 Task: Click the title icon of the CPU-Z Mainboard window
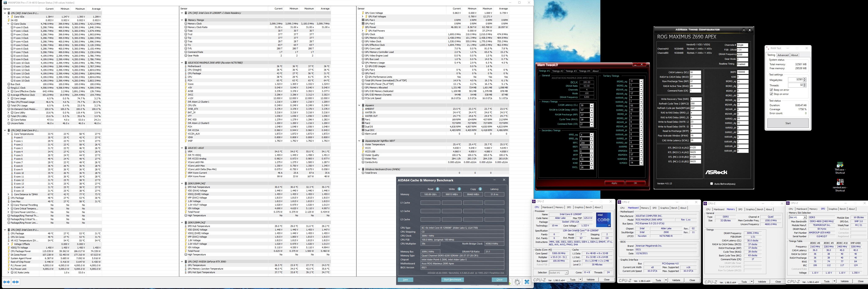pos(620,202)
